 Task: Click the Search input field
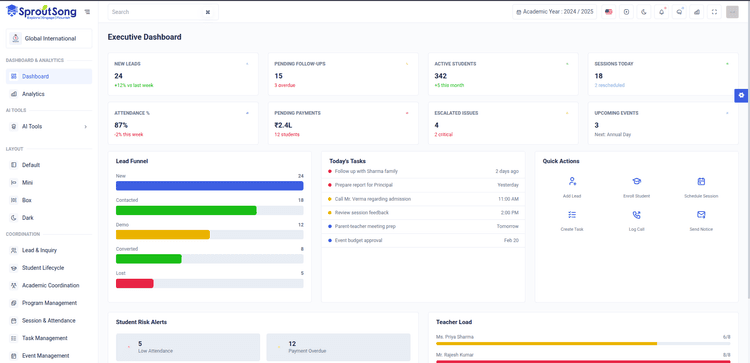pos(163,12)
